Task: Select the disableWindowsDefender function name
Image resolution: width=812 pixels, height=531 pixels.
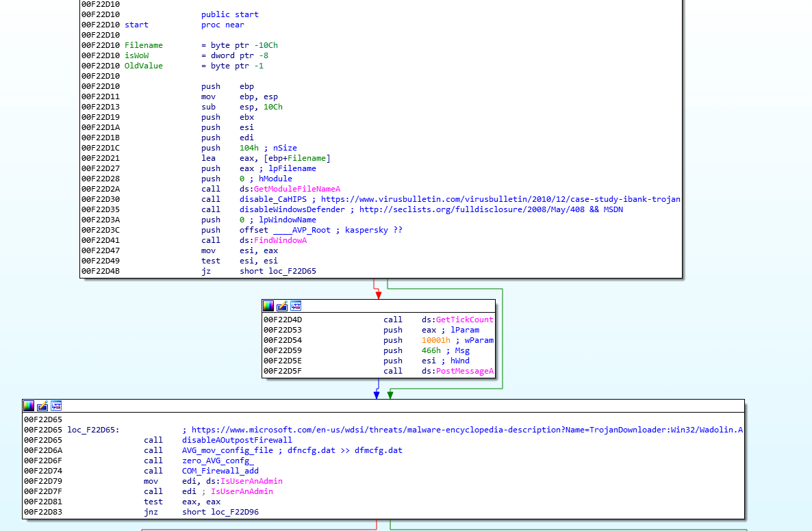Action: (292, 209)
